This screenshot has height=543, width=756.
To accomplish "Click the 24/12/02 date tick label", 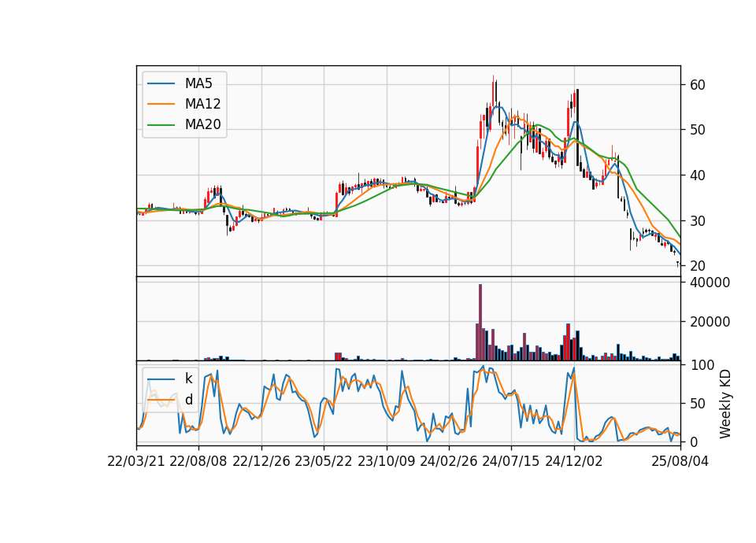I will (574, 462).
